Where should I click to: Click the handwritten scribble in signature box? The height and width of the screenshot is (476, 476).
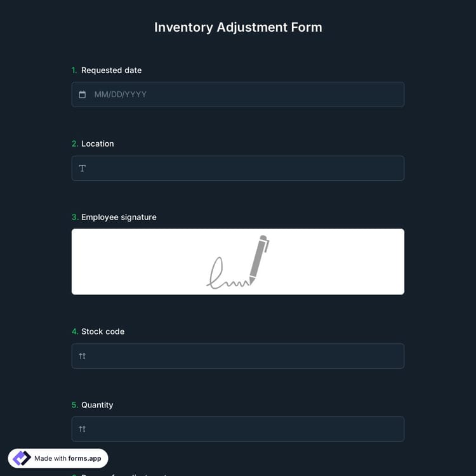pyautogui.click(x=225, y=274)
